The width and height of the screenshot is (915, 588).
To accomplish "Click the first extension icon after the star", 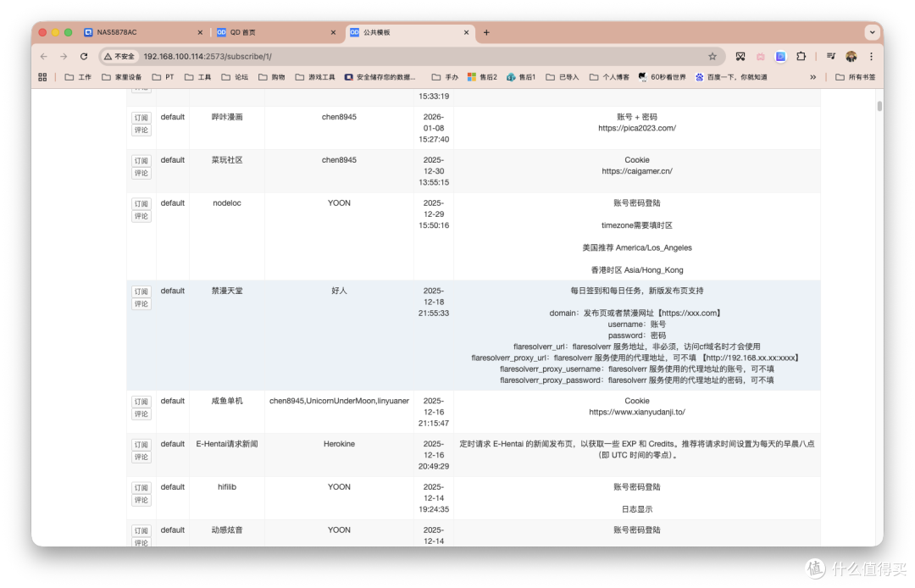I will (x=740, y=57).
